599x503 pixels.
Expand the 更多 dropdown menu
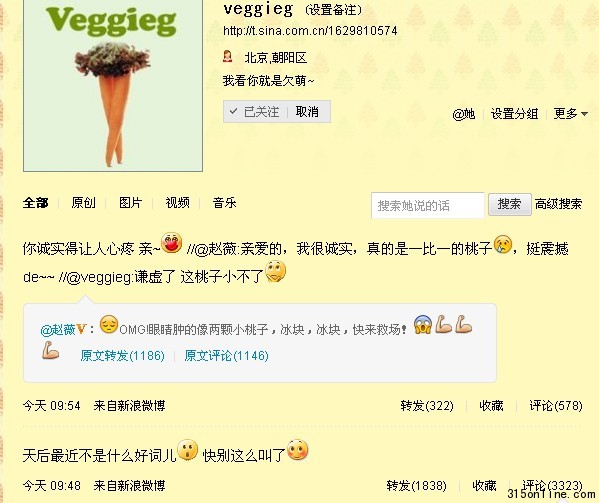click(x=570, y=113)
